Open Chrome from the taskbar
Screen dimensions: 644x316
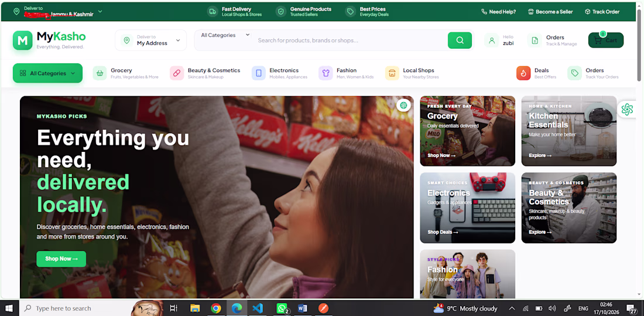click(x=216, y=308)
